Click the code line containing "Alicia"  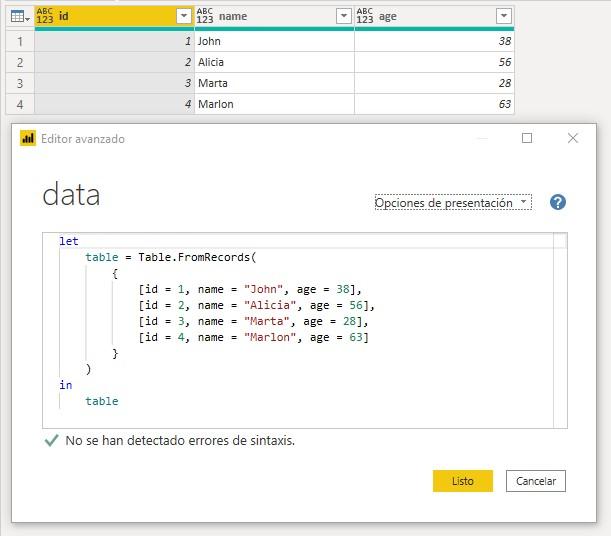pyautogui.click(x=256, y=305)
